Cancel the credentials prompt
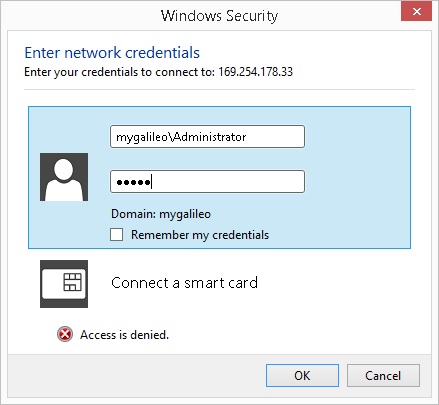The image size is (439, 405). tap(383, 376)
